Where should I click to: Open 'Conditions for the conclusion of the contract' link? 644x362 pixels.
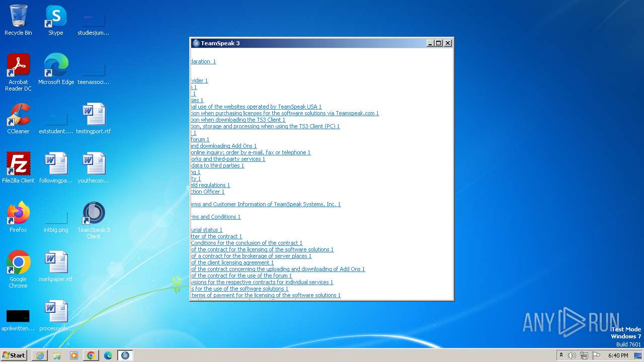coord(247,243)
